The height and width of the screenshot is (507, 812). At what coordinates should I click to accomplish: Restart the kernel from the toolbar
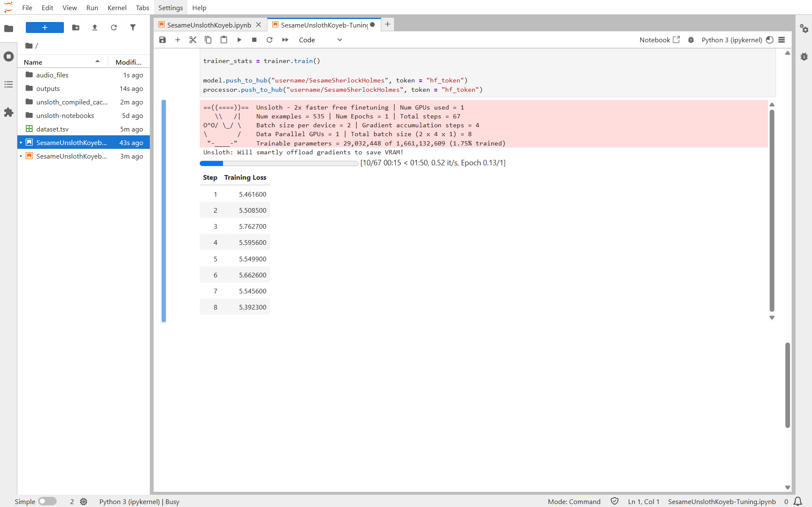tap(270, 40)
